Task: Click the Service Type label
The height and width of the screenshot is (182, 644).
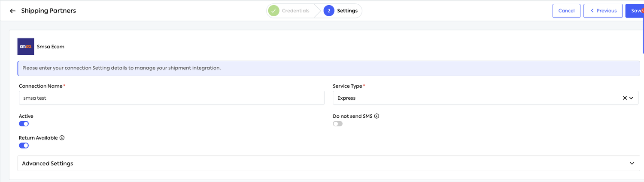Action: [349, 86]
